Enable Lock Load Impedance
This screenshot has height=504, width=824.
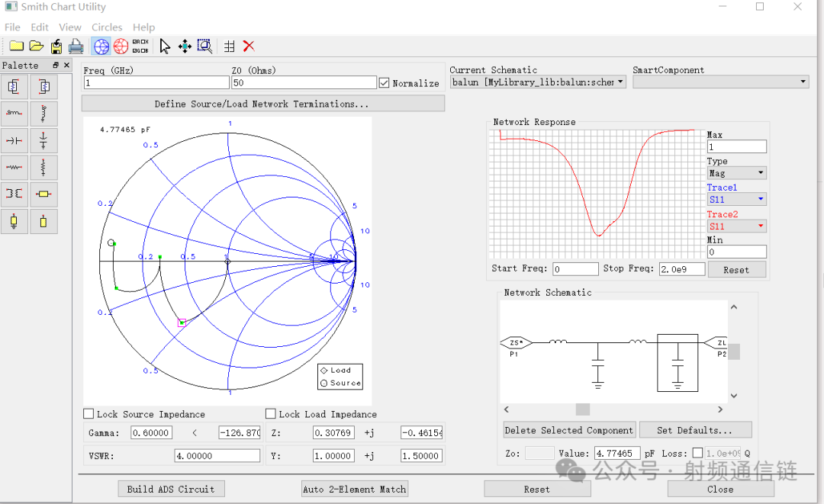[x=271, y=414]
